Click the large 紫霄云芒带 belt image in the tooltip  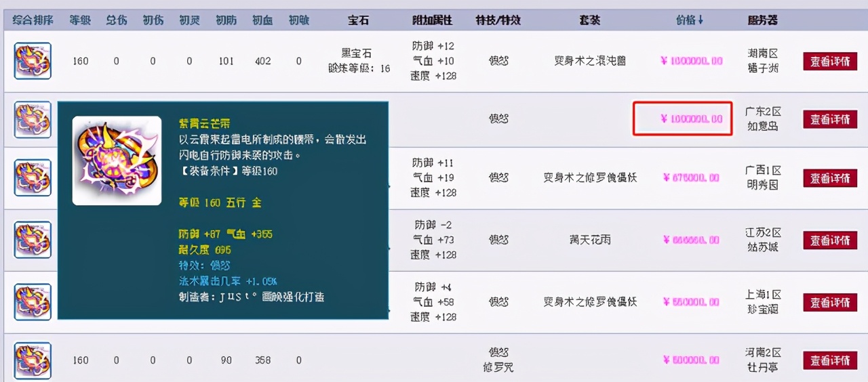117,161
